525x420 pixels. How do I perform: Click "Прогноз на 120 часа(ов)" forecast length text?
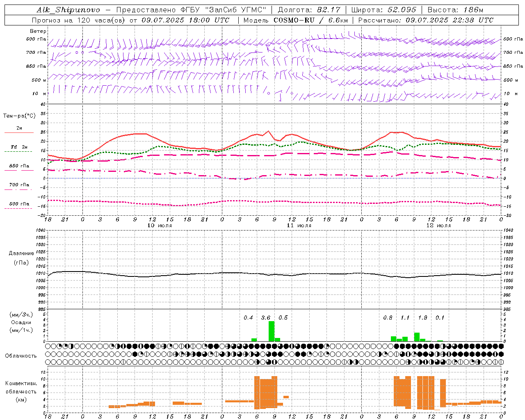coord(79,20)
